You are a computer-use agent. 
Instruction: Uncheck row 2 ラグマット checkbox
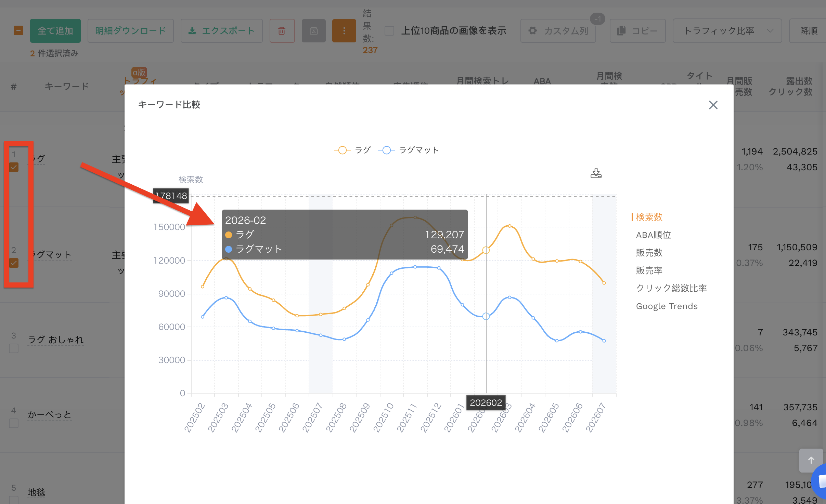[x=14, y=263]
